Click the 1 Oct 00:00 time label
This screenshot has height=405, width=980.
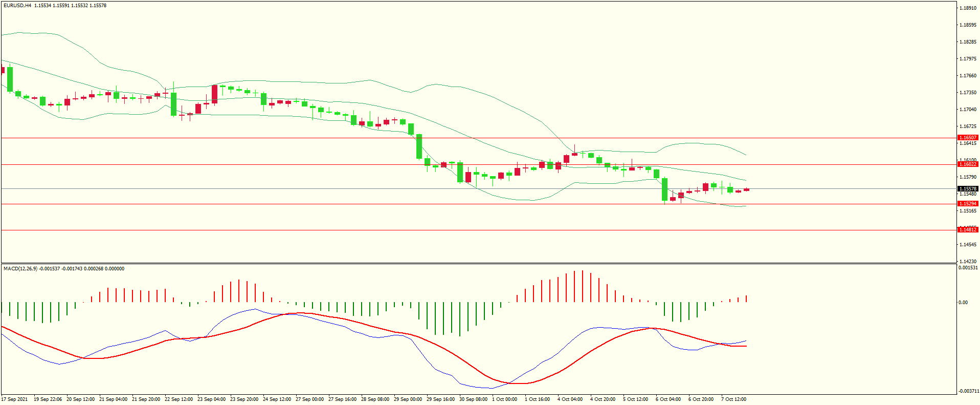(504, 399)
